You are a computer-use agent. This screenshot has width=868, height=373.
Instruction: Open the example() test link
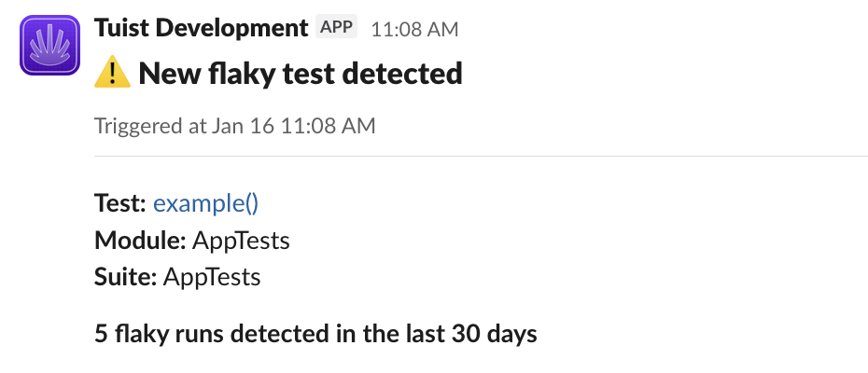point(205,204)
